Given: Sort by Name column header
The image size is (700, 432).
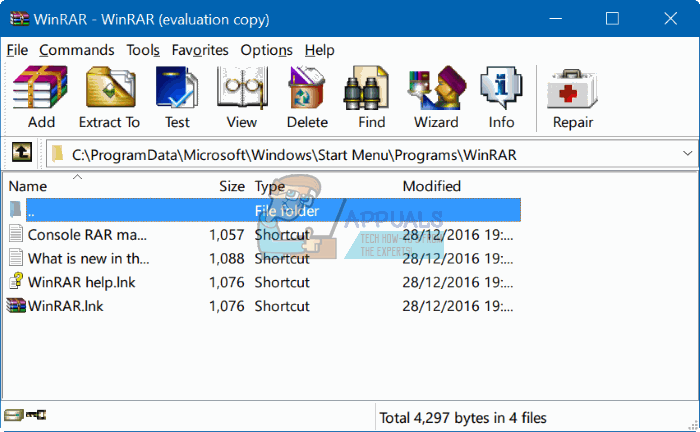Looking at the screenshot, I should click(28, 186).
